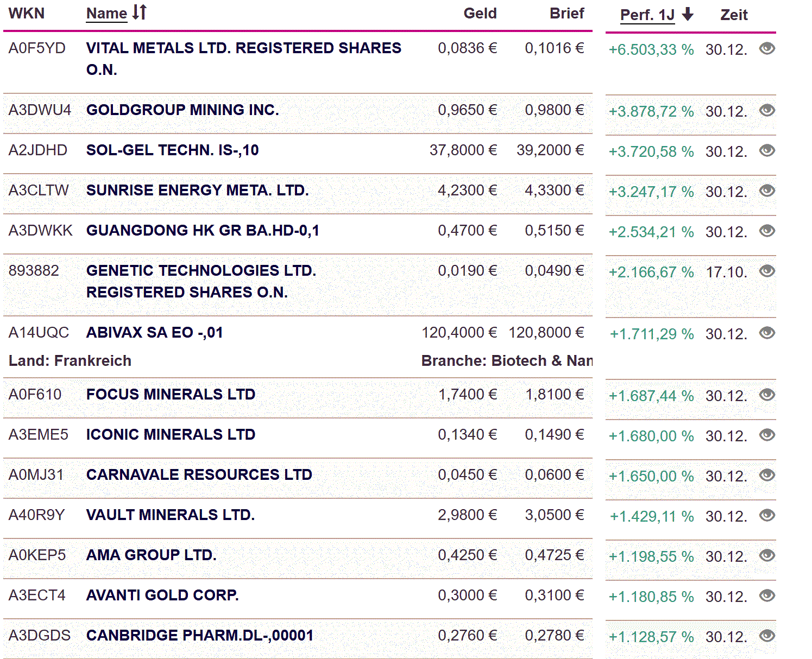Sort table by Name column arrows
The height and width of the screenshot is (659, 812).
[x=140, y=12]
